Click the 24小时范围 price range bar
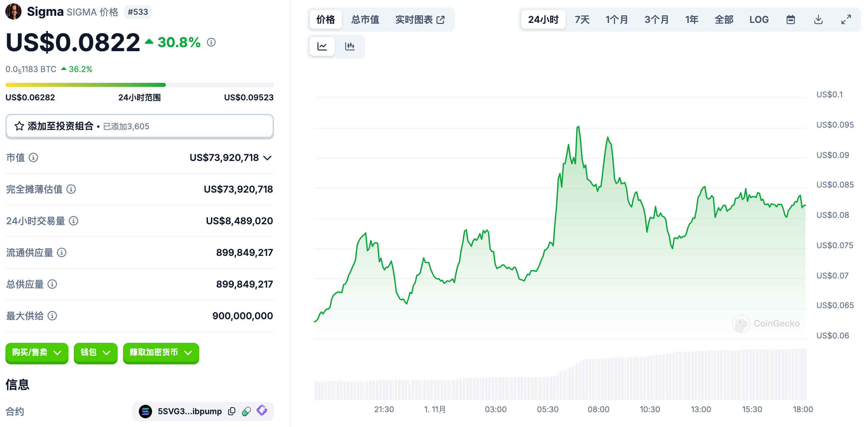 [139, 85]
